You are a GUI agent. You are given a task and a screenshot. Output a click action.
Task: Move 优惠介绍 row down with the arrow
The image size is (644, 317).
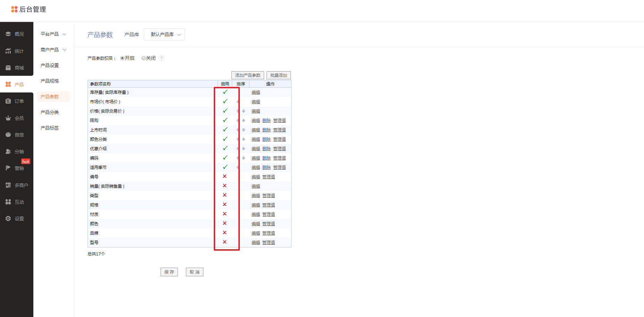pyautogui.click(x=244, y=149)
